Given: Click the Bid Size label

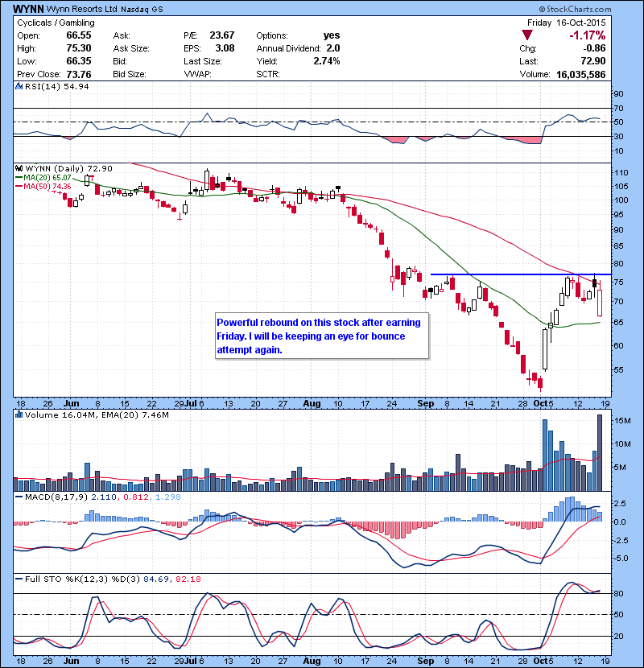Looking at the screenshot, I should 130,74.
